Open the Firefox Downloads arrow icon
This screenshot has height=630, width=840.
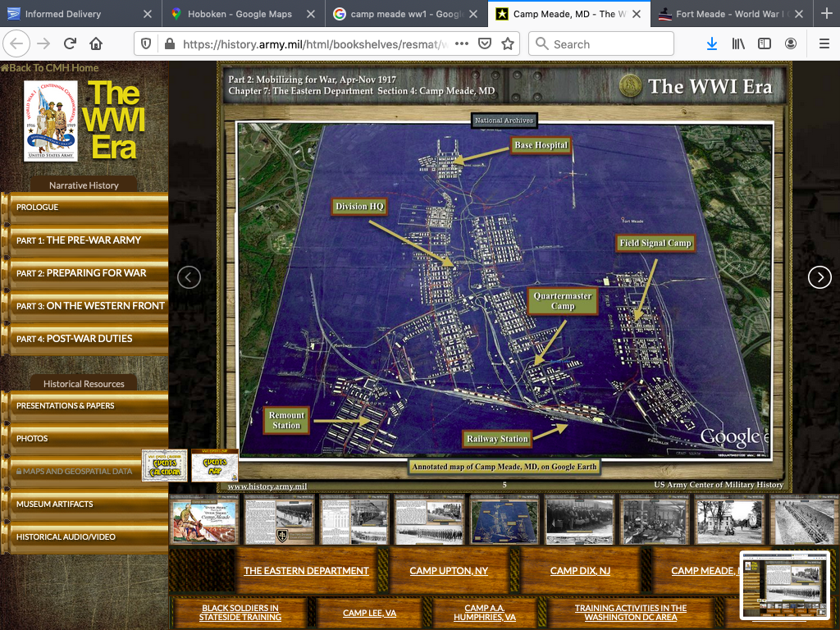click(x=711, y=44)
